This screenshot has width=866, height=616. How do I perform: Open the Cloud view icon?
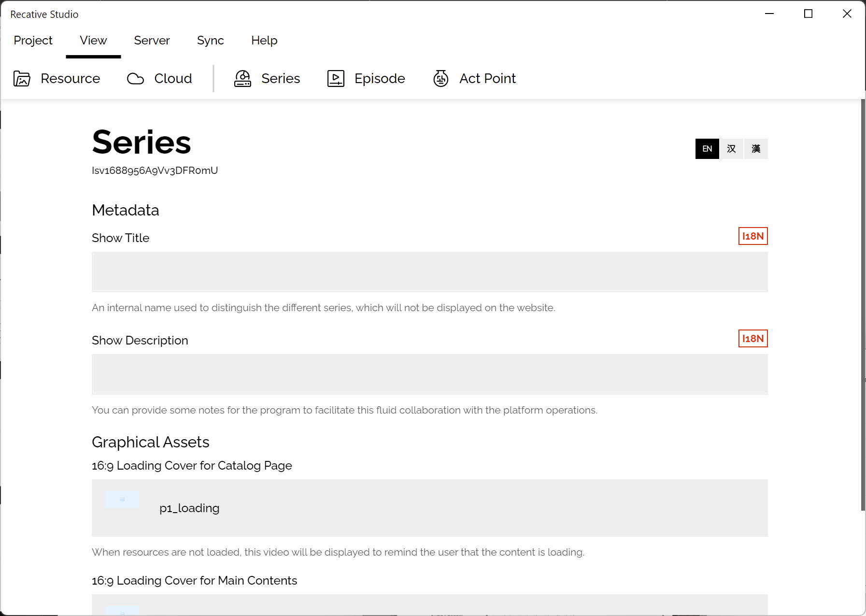point(135,78)
